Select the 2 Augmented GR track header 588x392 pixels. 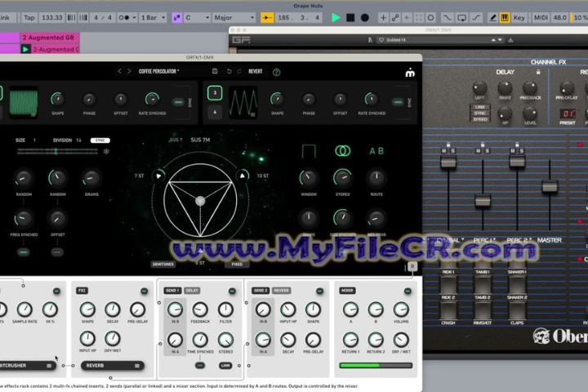49,38
